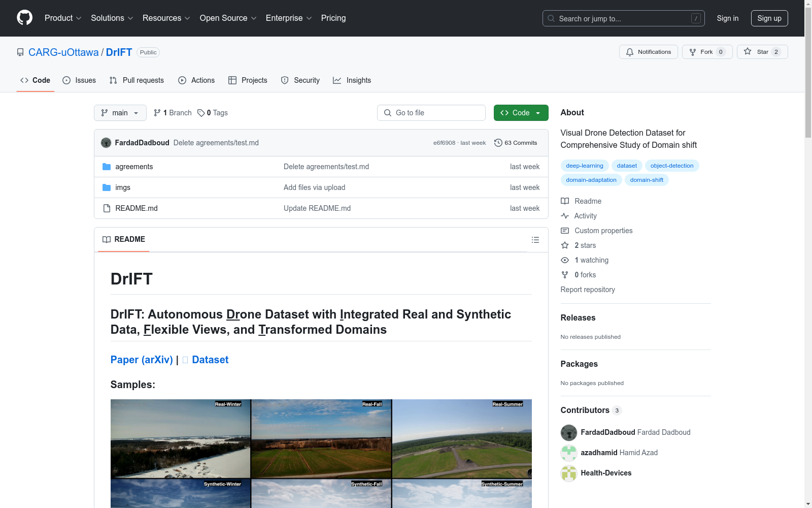Click Report repository link
Screen dimensions: 812x508
588,290
